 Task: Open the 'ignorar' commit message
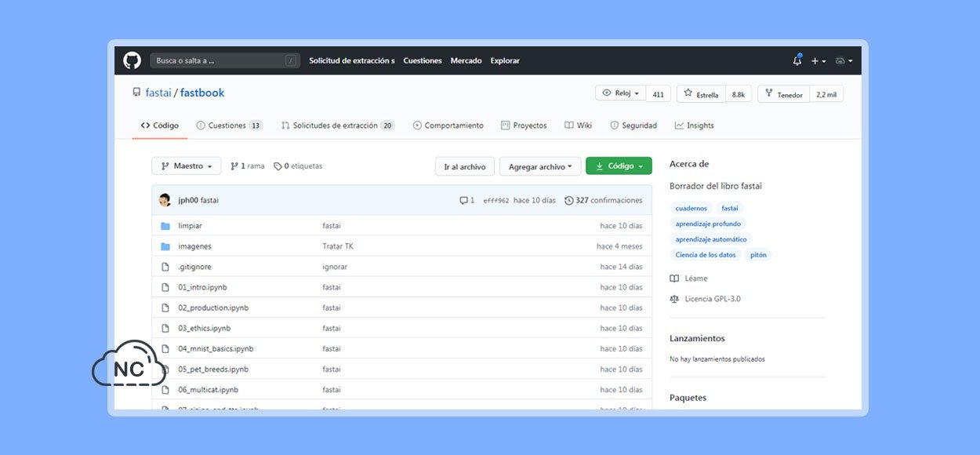point(335,267)
